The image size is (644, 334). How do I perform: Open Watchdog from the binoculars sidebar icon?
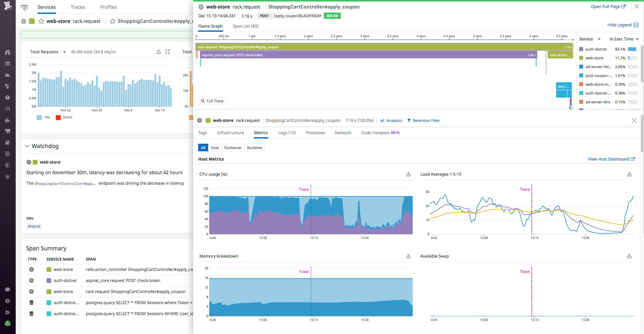(7, 52)
